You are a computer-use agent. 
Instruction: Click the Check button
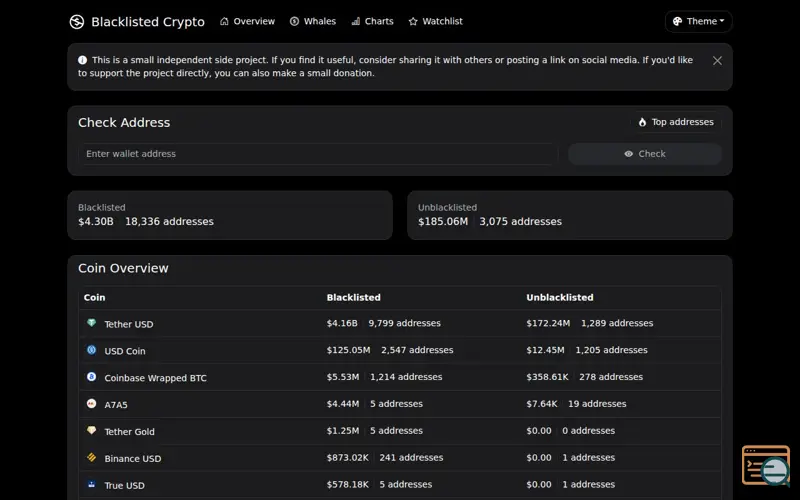[645, 154]
